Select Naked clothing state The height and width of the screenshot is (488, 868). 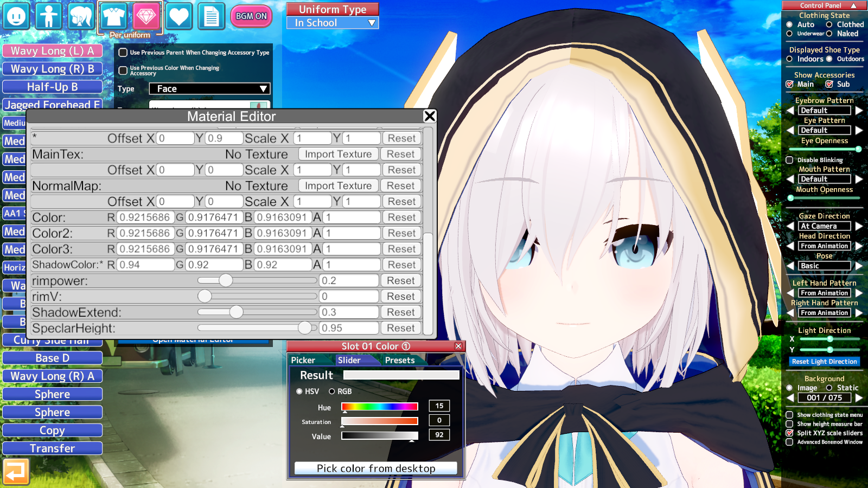tap(829, 34)
